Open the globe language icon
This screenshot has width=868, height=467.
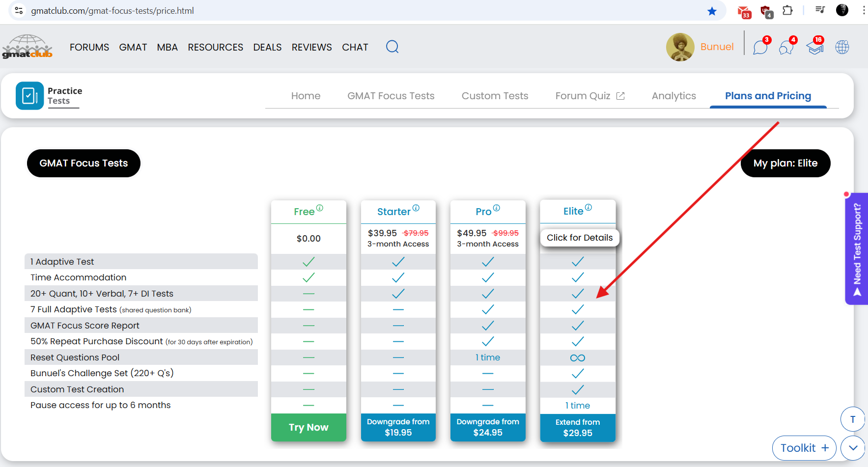click(842, 47)
